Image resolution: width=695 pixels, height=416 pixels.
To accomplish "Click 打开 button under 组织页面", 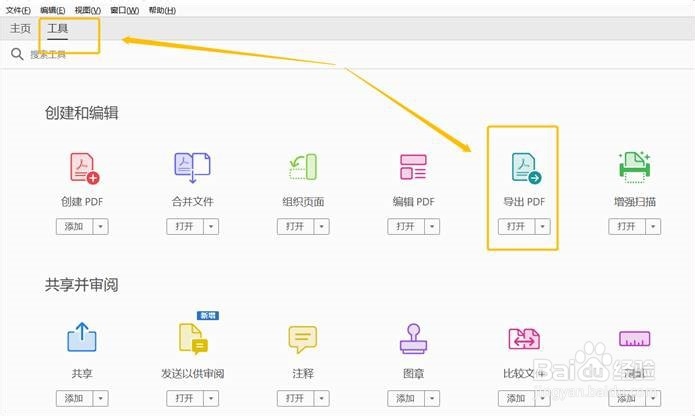I will click(295, 226).
